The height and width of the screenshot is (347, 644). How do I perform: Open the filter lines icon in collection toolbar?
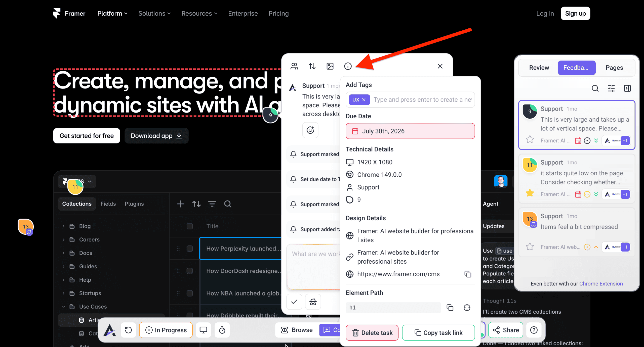coord(212,204)
